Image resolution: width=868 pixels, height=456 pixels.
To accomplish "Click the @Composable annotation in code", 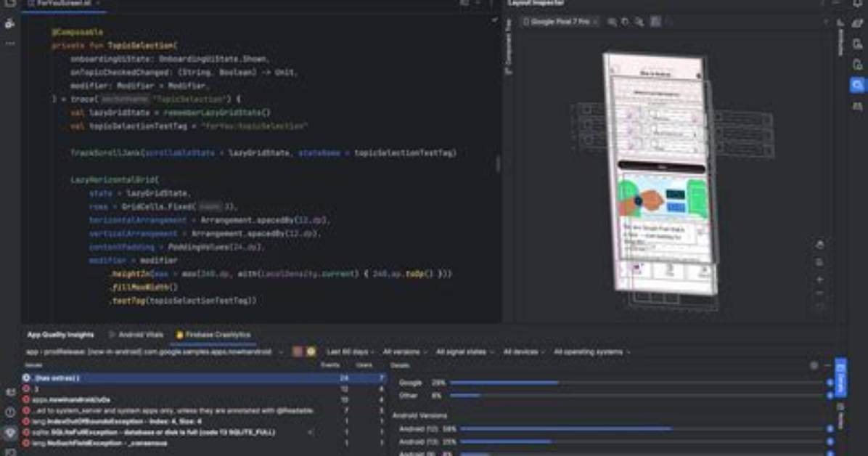I will (x=78, y=32).
